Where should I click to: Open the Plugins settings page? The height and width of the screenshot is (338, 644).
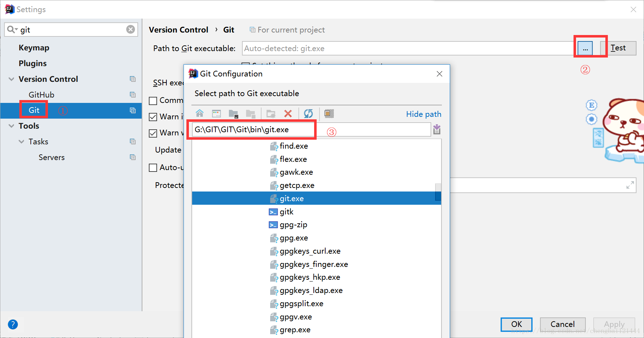tap(33, 63)
